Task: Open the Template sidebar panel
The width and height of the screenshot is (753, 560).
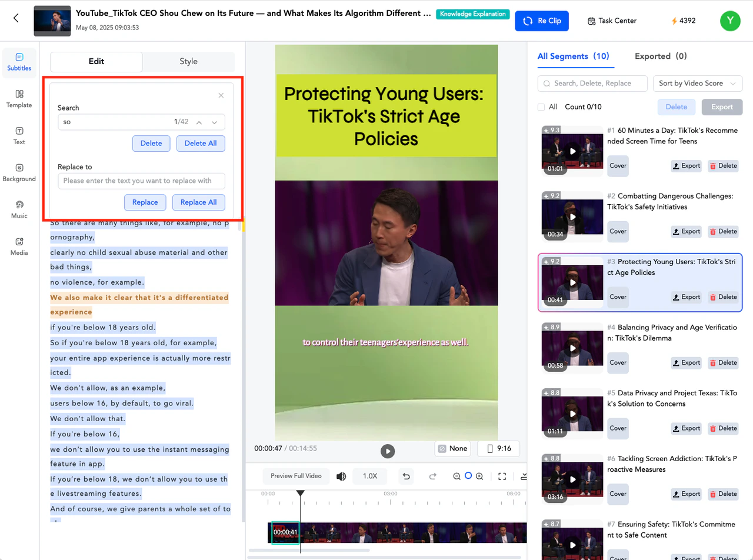Action: [x=19, y=99]
